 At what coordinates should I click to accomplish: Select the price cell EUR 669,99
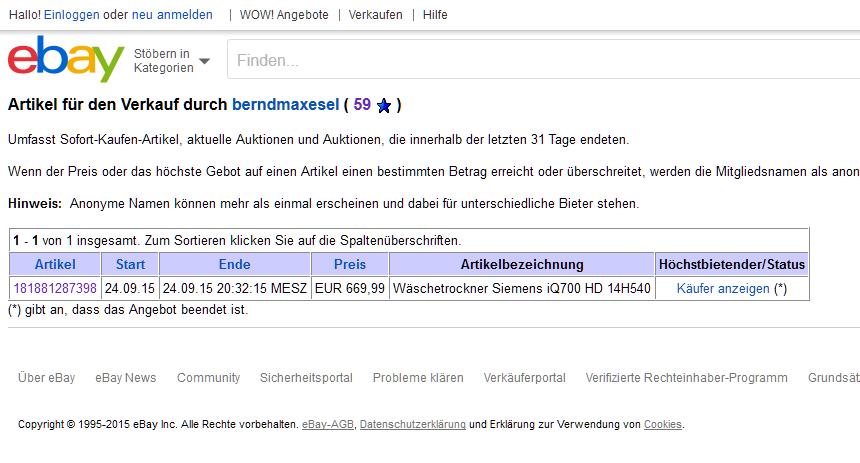click(x=350, y=289)
